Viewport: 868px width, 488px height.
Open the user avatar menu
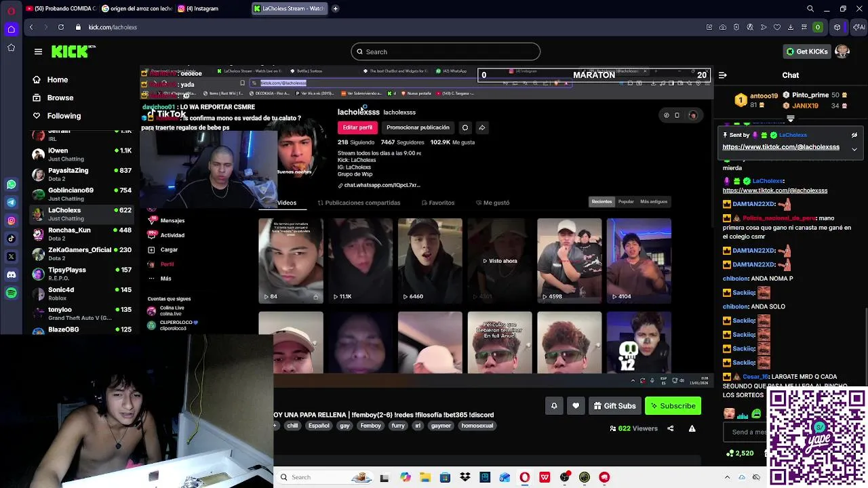[x=842, y=52]
